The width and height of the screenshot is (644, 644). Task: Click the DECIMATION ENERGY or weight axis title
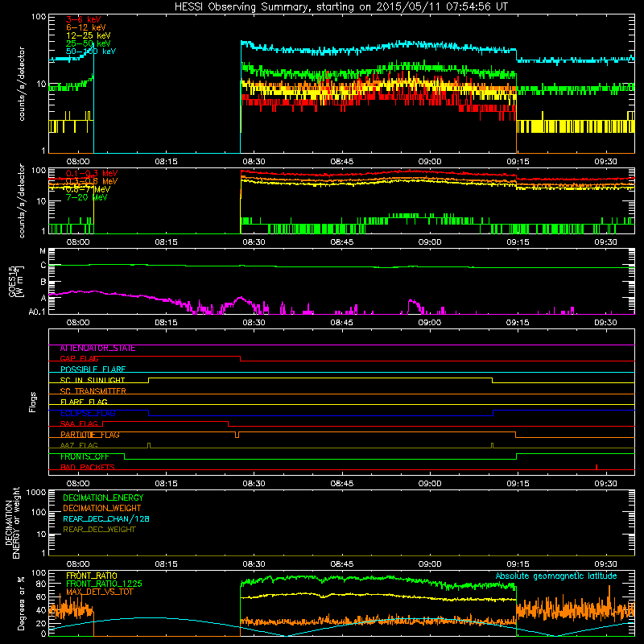coord(12,523)
